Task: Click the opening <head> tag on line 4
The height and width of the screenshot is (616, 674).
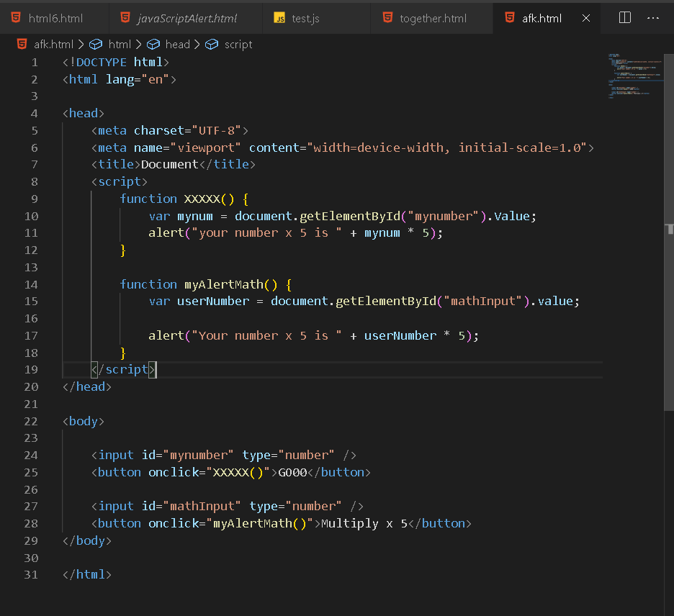Action: [84, 114]
